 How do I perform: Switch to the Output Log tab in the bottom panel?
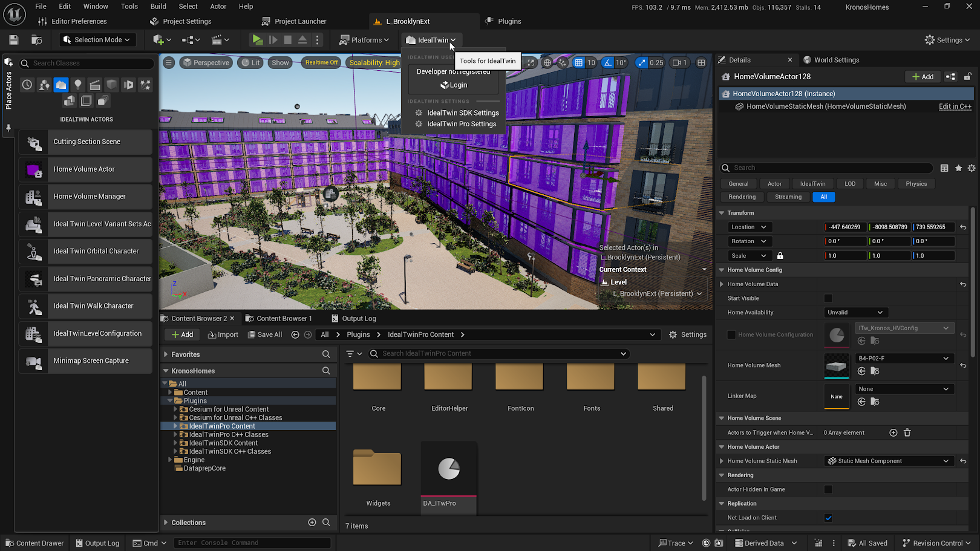[354, 319]
